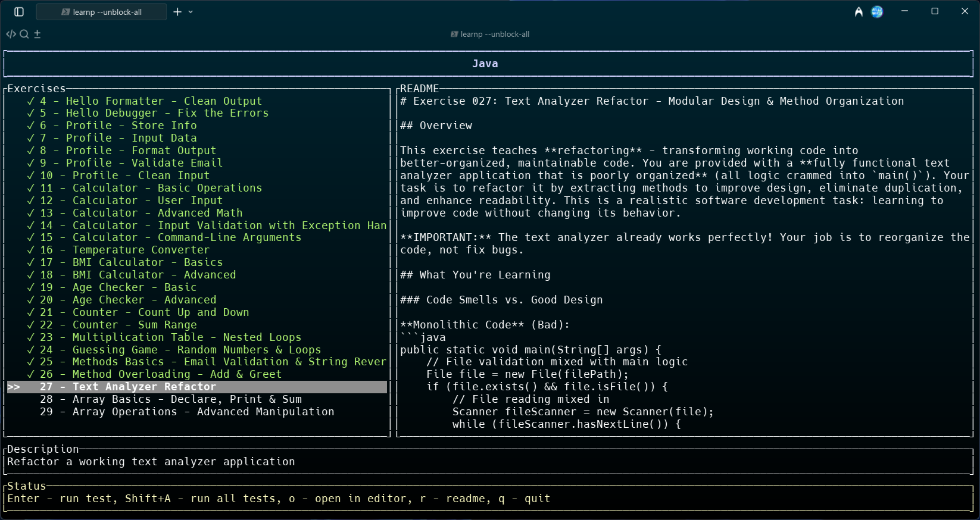
Task: Click the '## What You're Learning' heading
Action: point(475,275)
